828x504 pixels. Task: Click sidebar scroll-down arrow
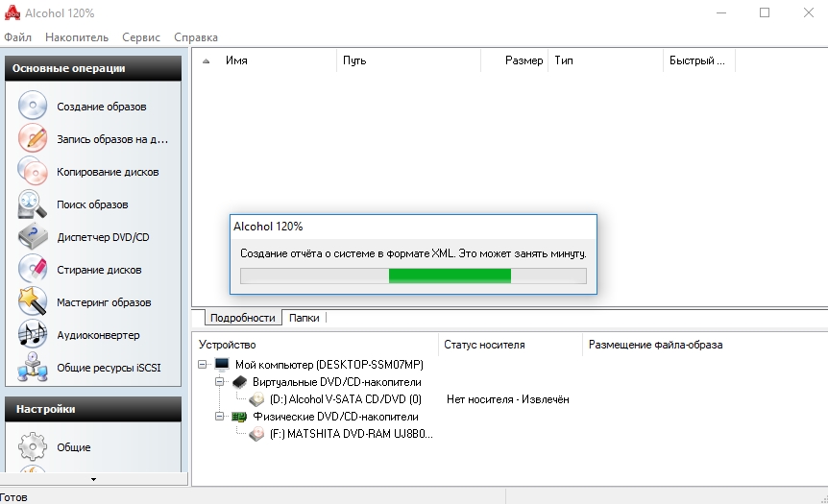pos(93,479)
